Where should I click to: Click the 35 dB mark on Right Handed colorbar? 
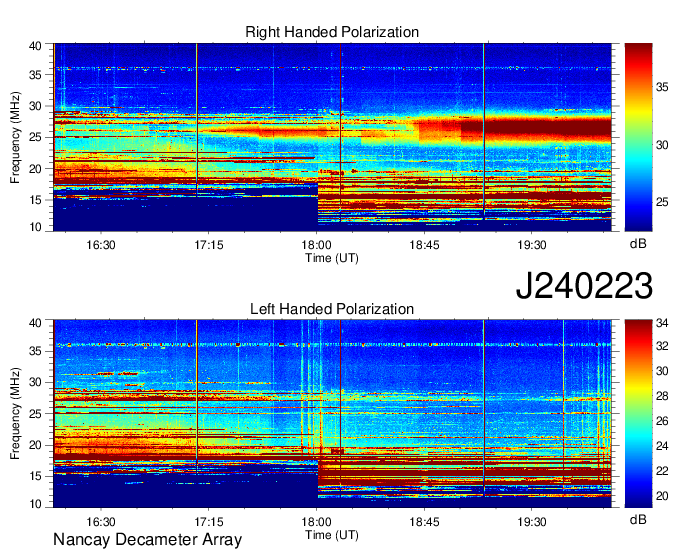662,87
